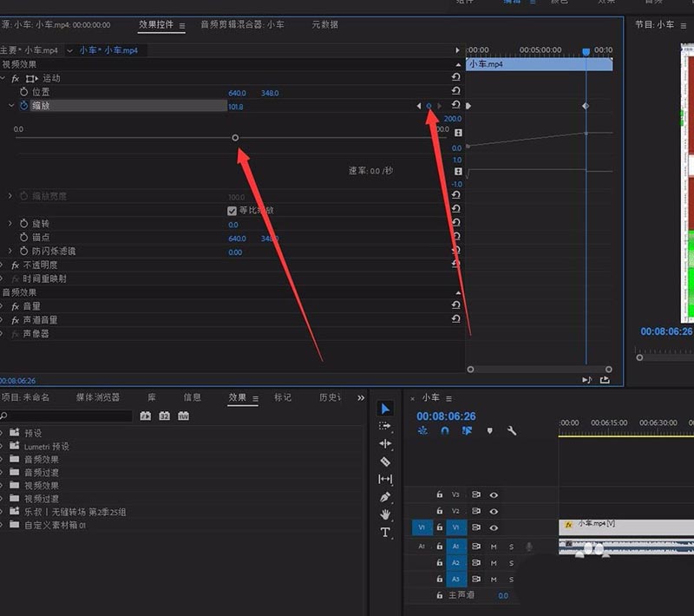Toggle 等比缩放 uniform scale checkbox
Viewport: 694px width, 616px height.
[x=232, y=211]
